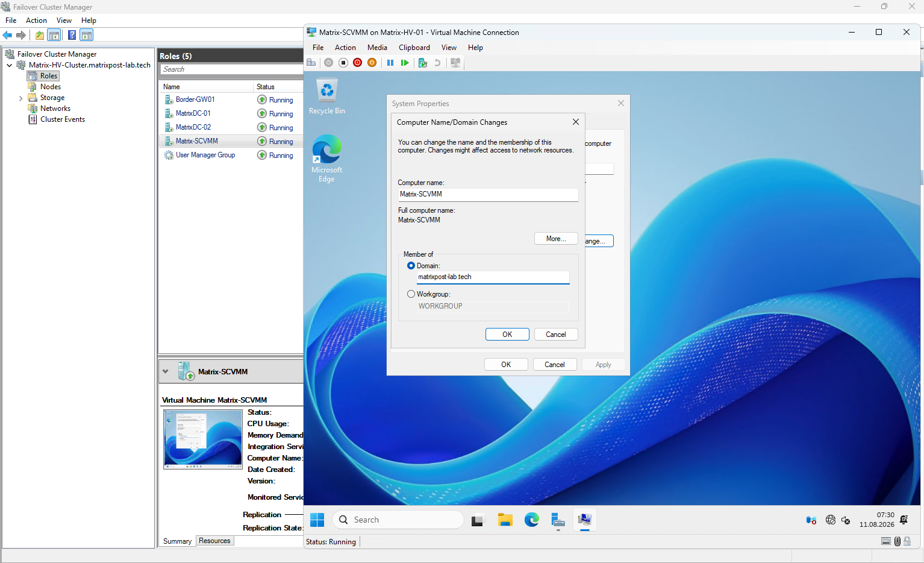Close the Computer Name/Domain Changes dialog
This screenshot has height=563, width=924.
(x=576, y=122)
